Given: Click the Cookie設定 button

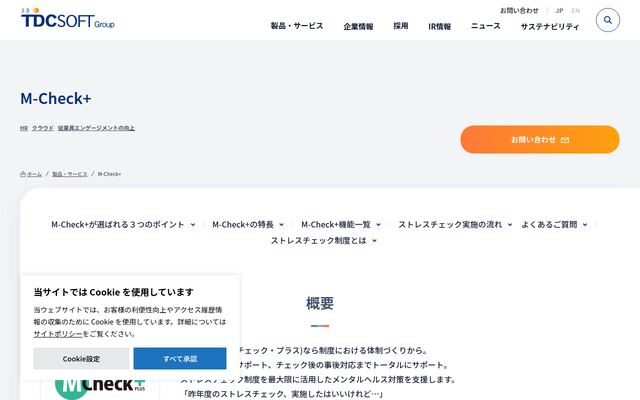Looking at the screenshot, I should pos(81,358).
